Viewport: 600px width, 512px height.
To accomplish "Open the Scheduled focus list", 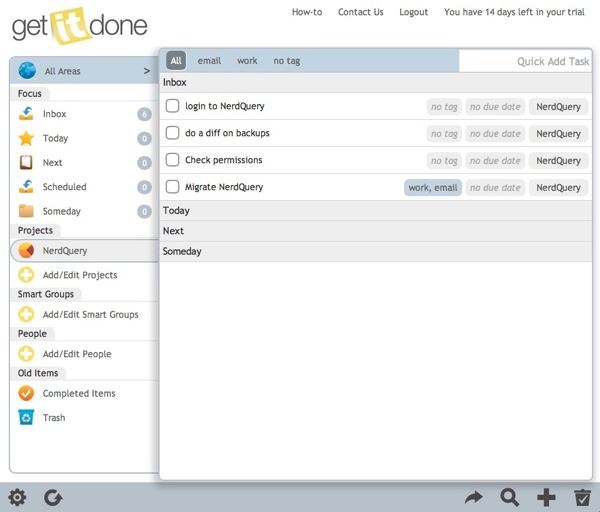I will 64,187.
